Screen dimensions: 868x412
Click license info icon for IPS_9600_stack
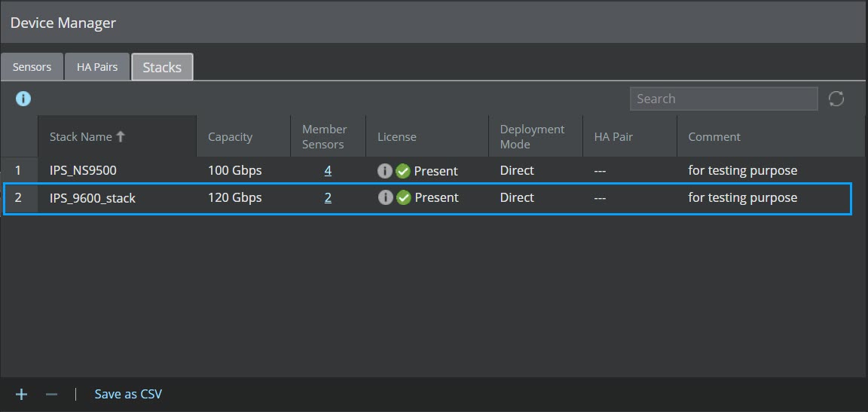click(385, 197)
